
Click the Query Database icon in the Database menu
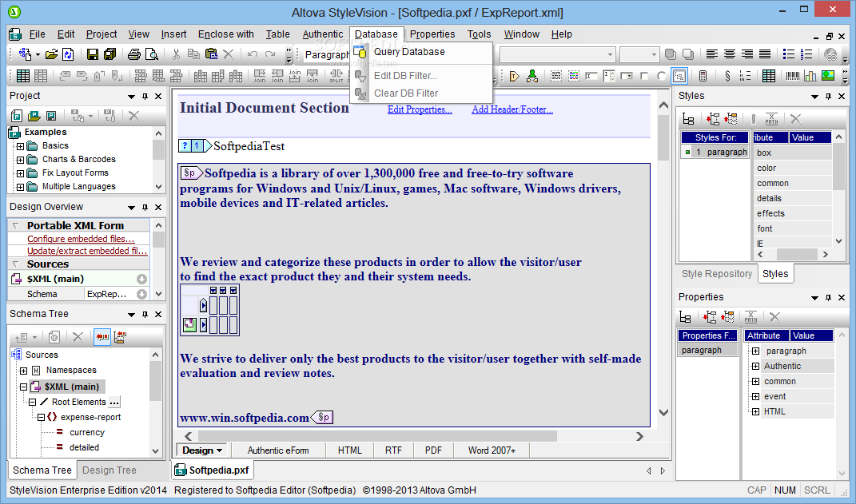tap(360, 52)
